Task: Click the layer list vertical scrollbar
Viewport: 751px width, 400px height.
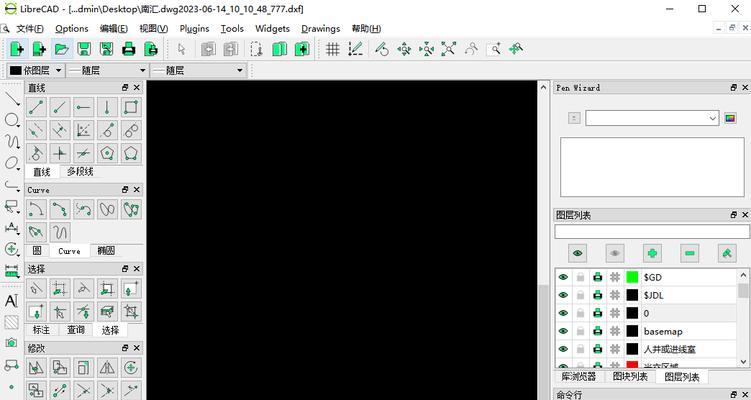Action: tap(743, 318)
